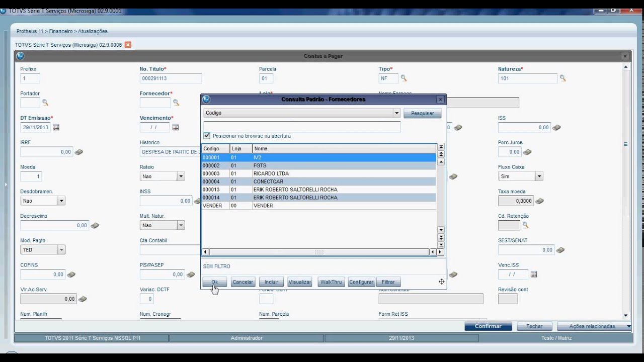Click the Prefixo input field
The image size is (644, 362).
pyautogui.click(x=30, y=78)
